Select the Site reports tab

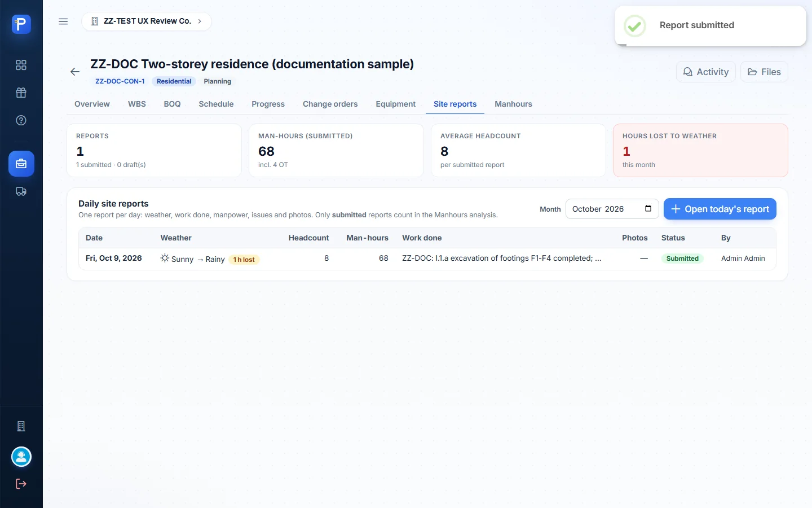[455, 104]
